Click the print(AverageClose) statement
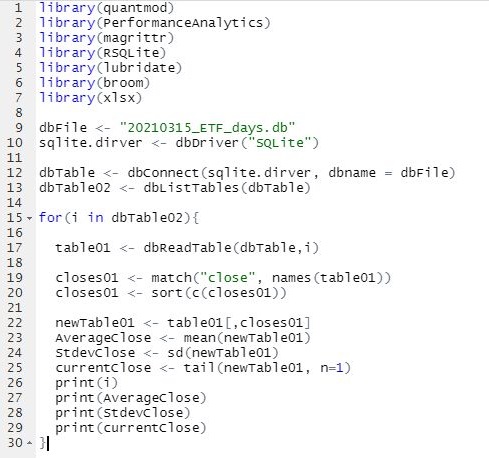 click(x=131, y=398)
